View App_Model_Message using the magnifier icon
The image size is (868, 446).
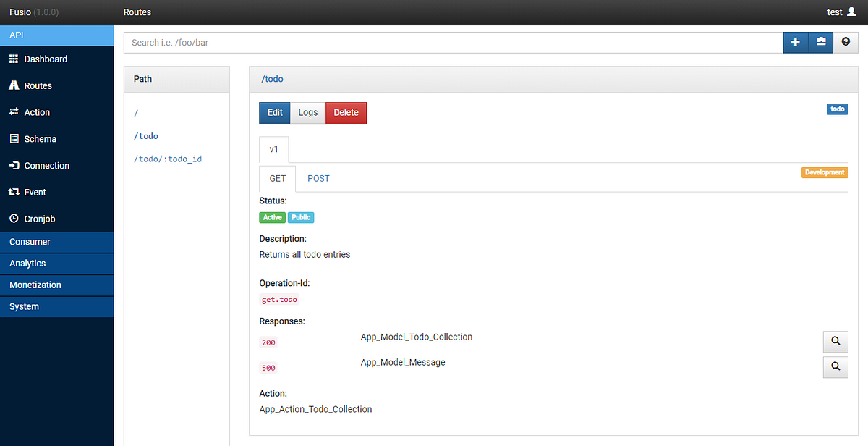point(835,367)
